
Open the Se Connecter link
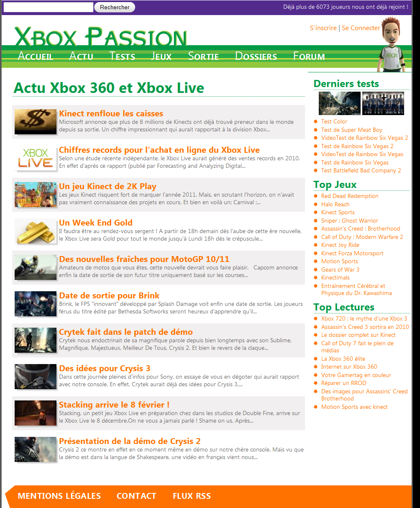(361, 28)
